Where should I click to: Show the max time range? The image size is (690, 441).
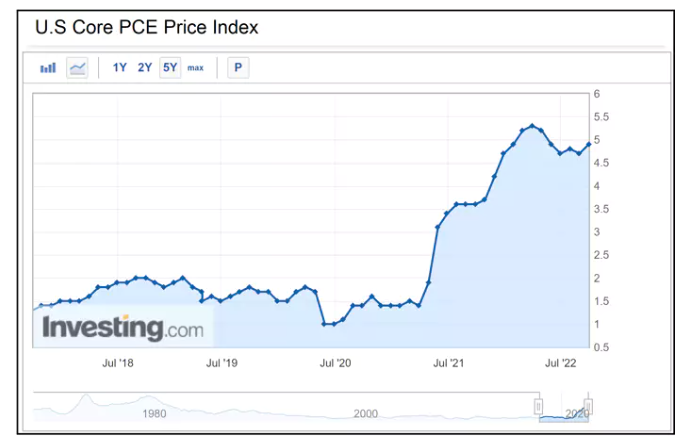(195, 68)
